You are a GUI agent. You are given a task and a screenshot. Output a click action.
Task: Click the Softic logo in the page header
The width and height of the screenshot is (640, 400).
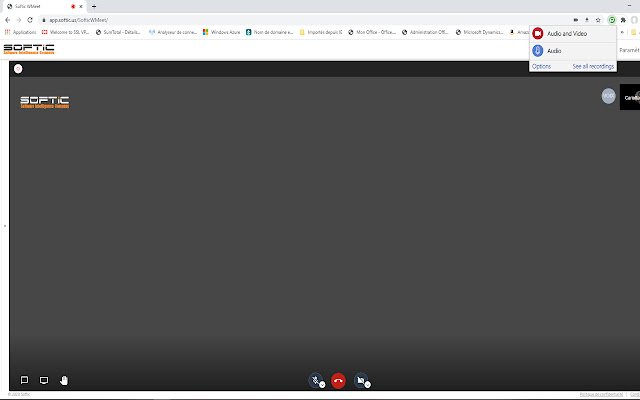pos(29,49)
